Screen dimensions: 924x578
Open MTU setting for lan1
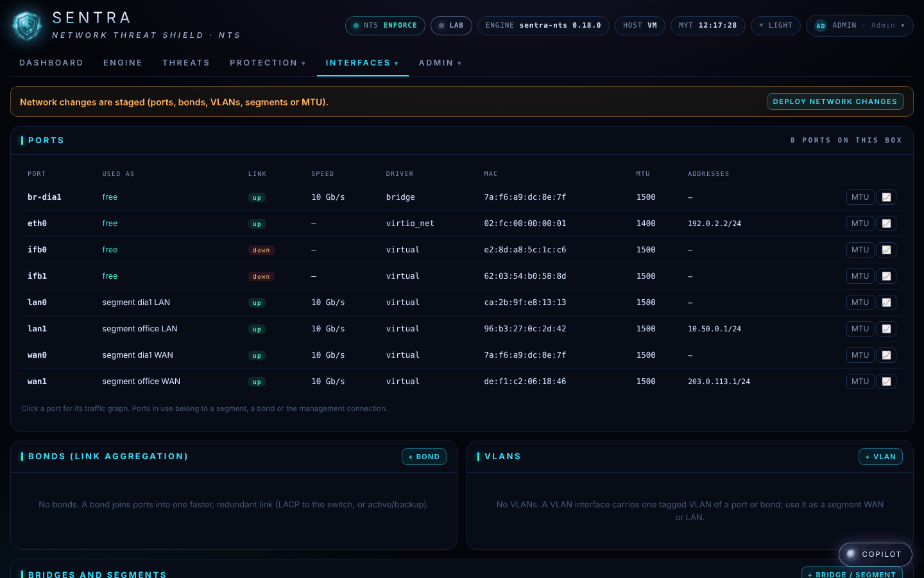[860, 329]
